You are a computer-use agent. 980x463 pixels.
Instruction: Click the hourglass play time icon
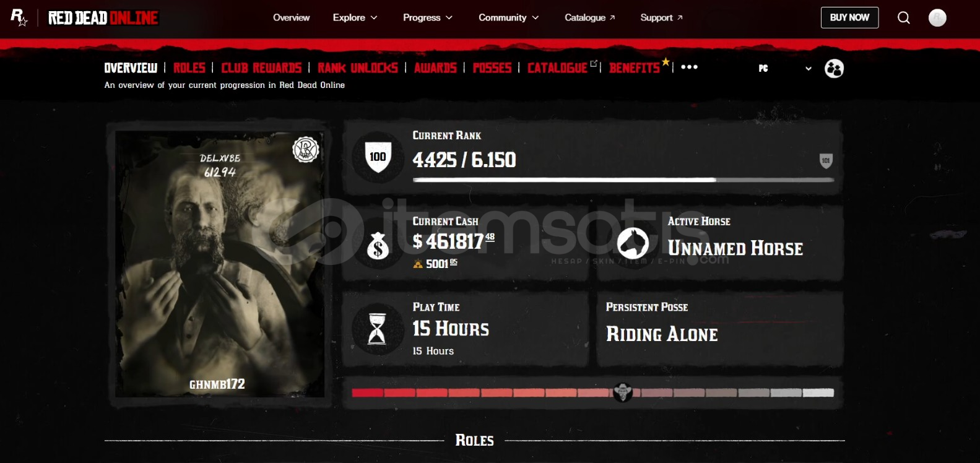pyautogui.click(x=377, y=329)
